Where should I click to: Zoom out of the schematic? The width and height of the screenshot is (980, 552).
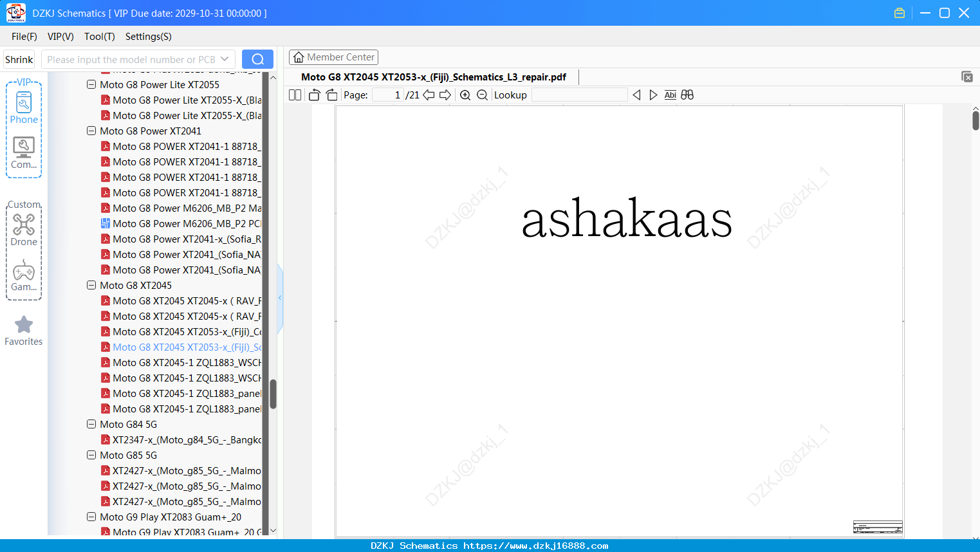[x=482, y=95]
